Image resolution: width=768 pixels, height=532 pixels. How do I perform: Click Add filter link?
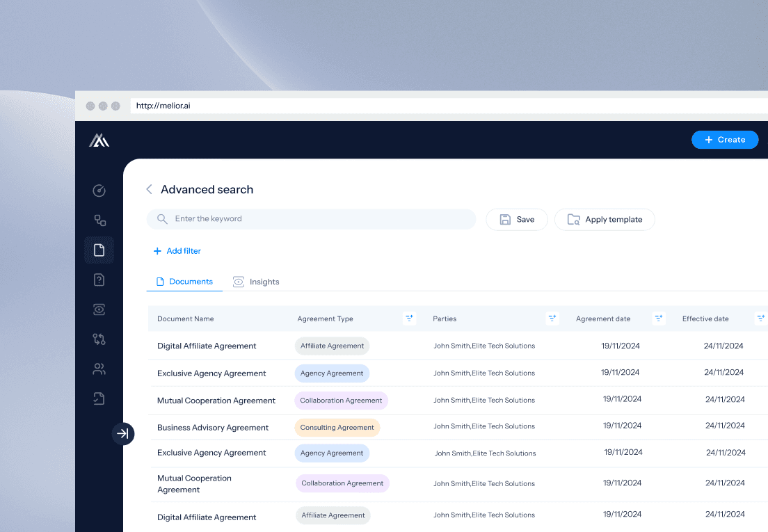coord(177,251)
